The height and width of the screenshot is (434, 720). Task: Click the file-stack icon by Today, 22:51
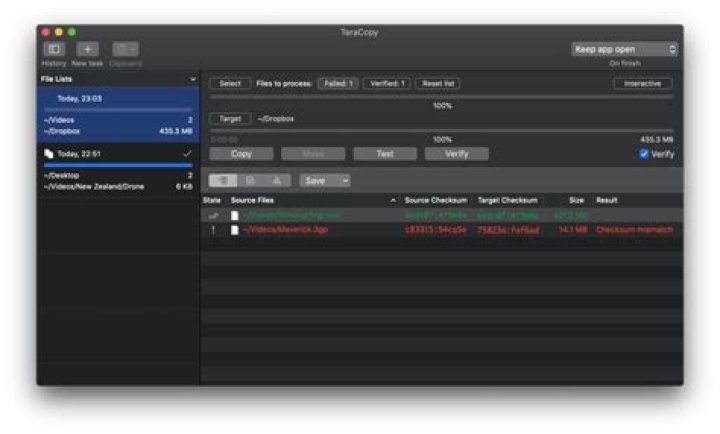coord(49,154)
